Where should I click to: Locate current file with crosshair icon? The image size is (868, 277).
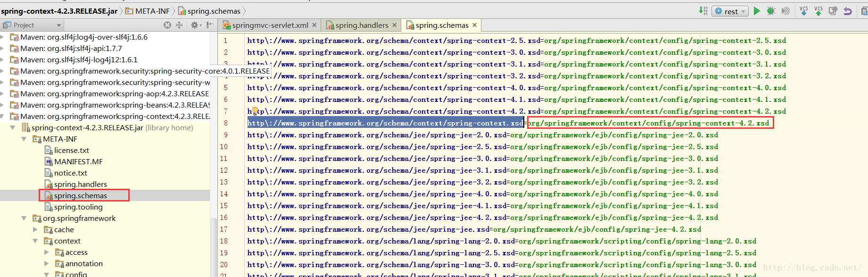[x=167, y=25]
